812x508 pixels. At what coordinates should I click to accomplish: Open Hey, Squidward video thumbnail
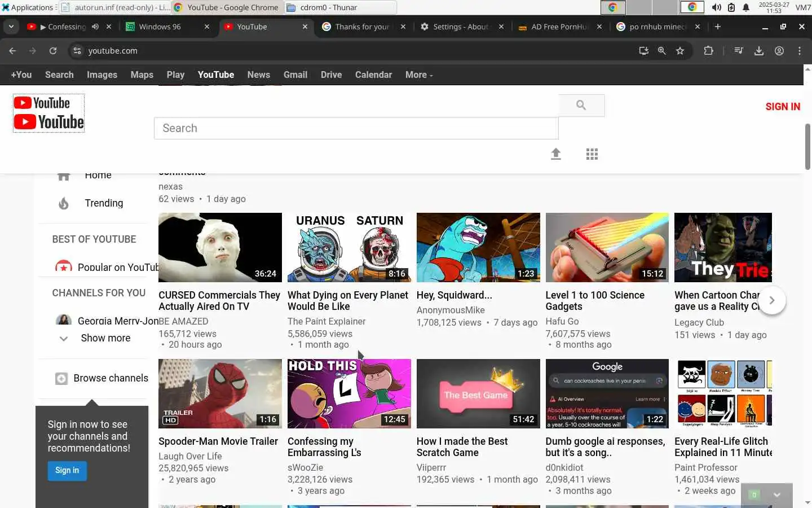pyautogui.click(x=478, y=248)
